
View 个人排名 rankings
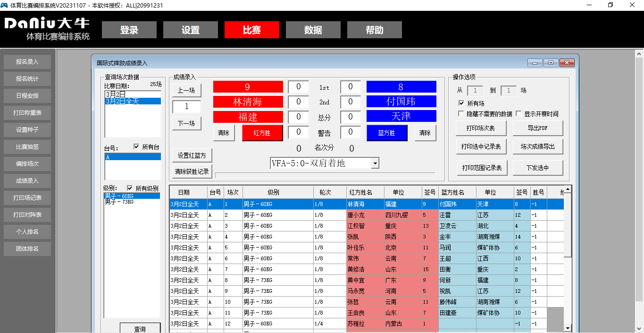[x=27, y=231]
